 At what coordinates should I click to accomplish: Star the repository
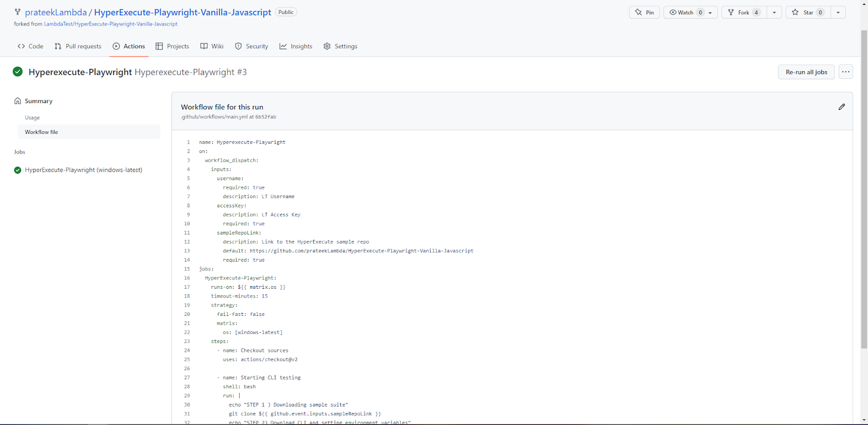tap(806, 12)
